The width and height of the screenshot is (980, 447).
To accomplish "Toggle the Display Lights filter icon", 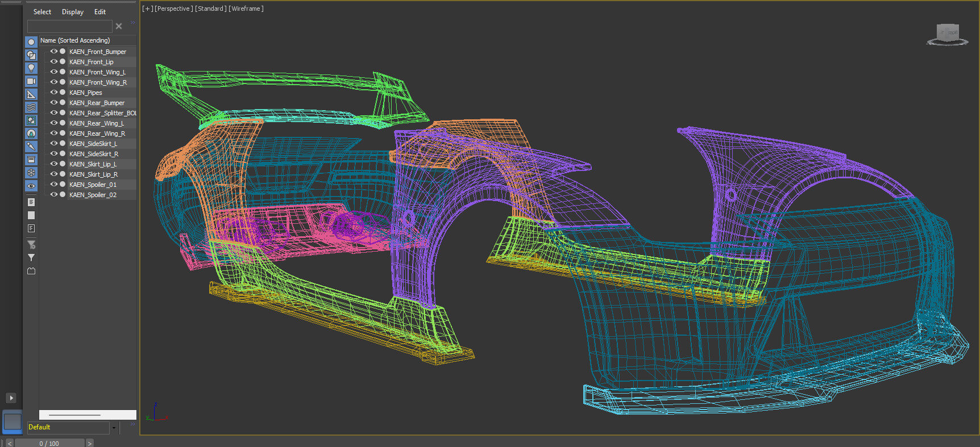I will point(31,68).
